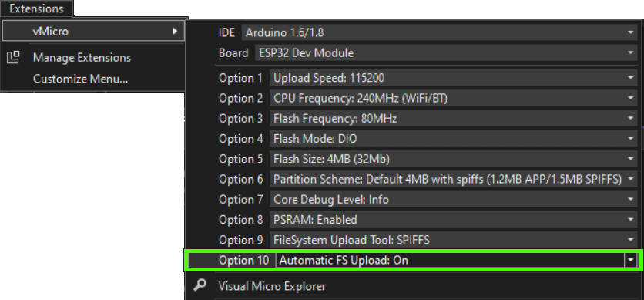The height and width of the screenshot is (300, 644).
Task: Toggle the PSRAM Enabled option
Action: (454, 220)
